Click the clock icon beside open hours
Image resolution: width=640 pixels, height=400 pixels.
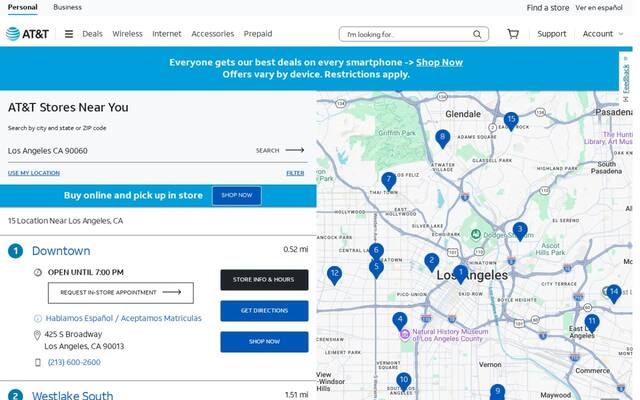[x=38, y=272]
